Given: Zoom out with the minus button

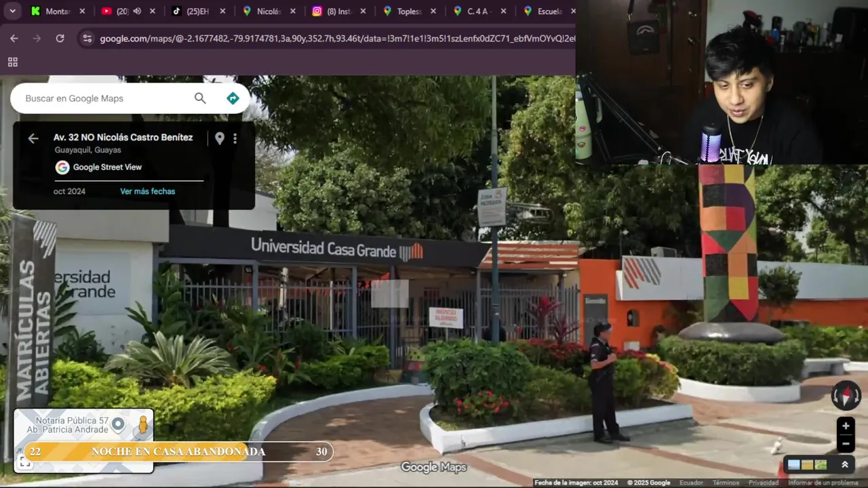Looking at the screenshot, I should click(845, 444).
